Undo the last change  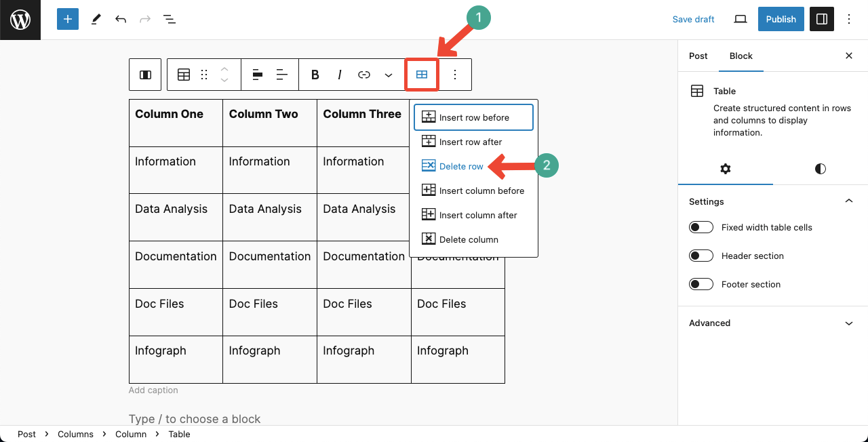tap(120, 19)
